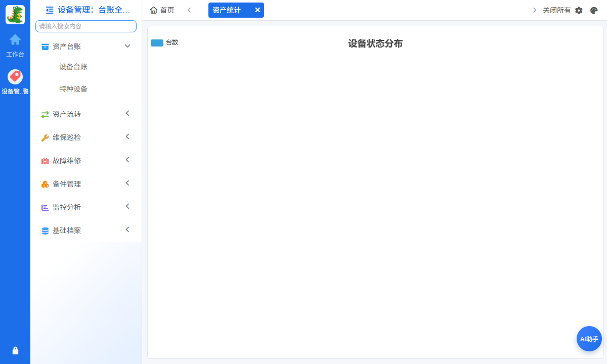The image size is (607, 364).
Task: Click the 资产台账 archive icon
Action: coord(45,47)
